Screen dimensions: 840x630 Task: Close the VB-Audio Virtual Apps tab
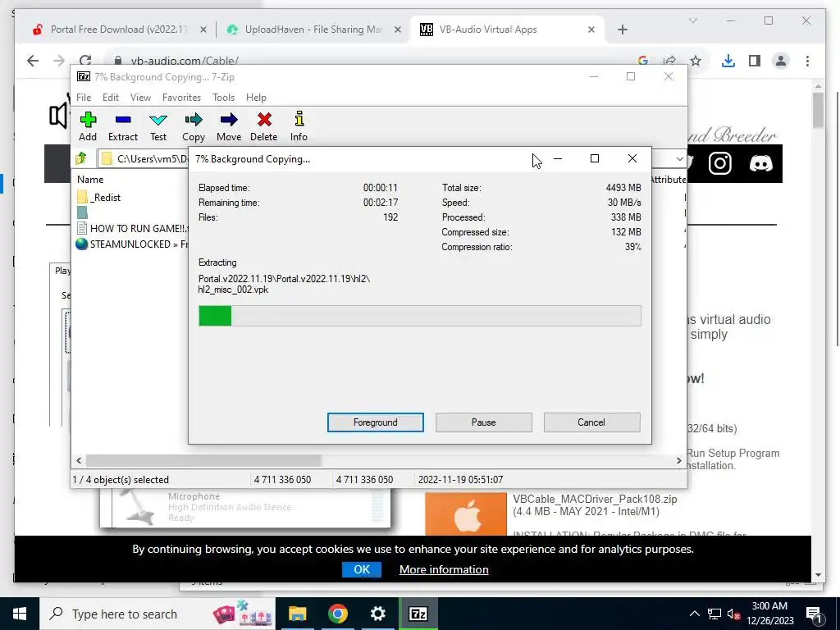591,30
